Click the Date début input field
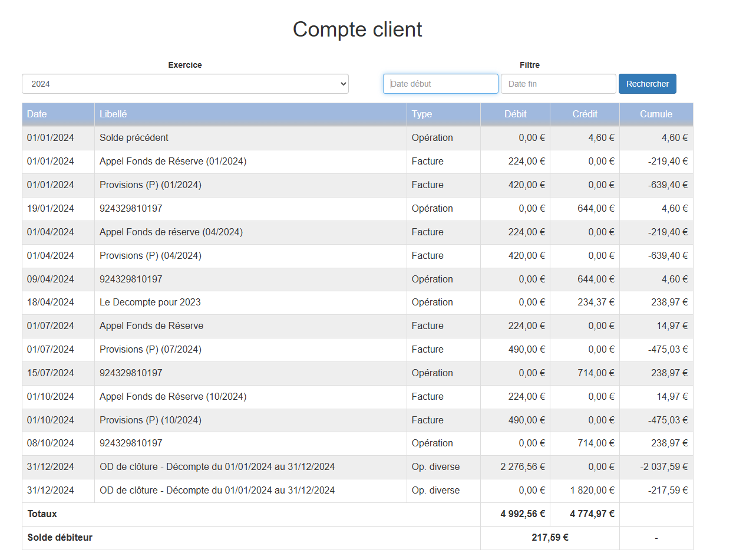 [x=440, y=84]
